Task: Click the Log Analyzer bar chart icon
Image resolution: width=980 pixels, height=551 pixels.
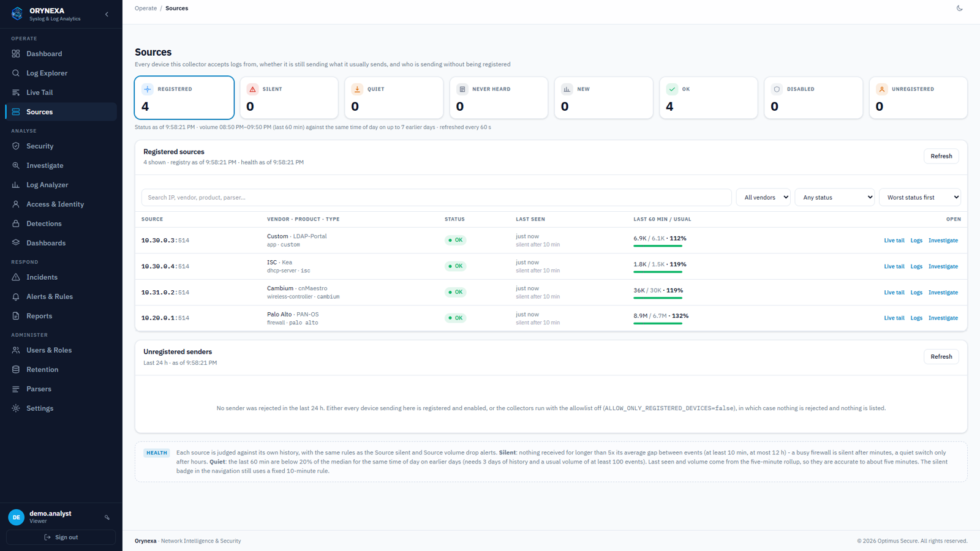Action: click(16, 185)
